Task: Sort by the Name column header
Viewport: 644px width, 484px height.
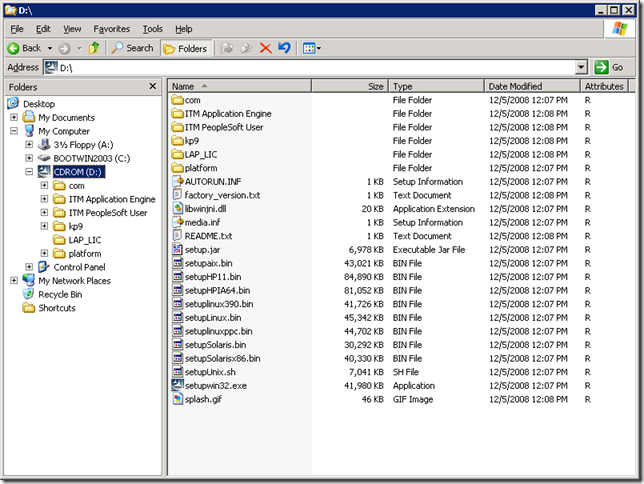Action: (x=239, y=86)
